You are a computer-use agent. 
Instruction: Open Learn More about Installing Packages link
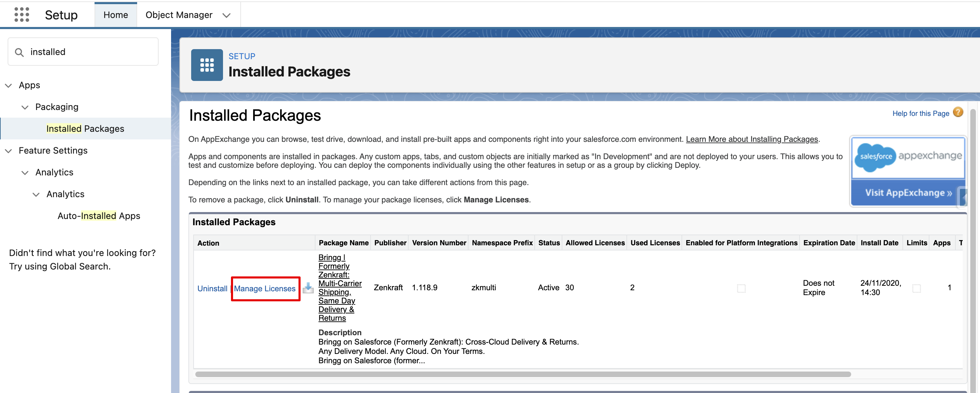coord(752,139)
